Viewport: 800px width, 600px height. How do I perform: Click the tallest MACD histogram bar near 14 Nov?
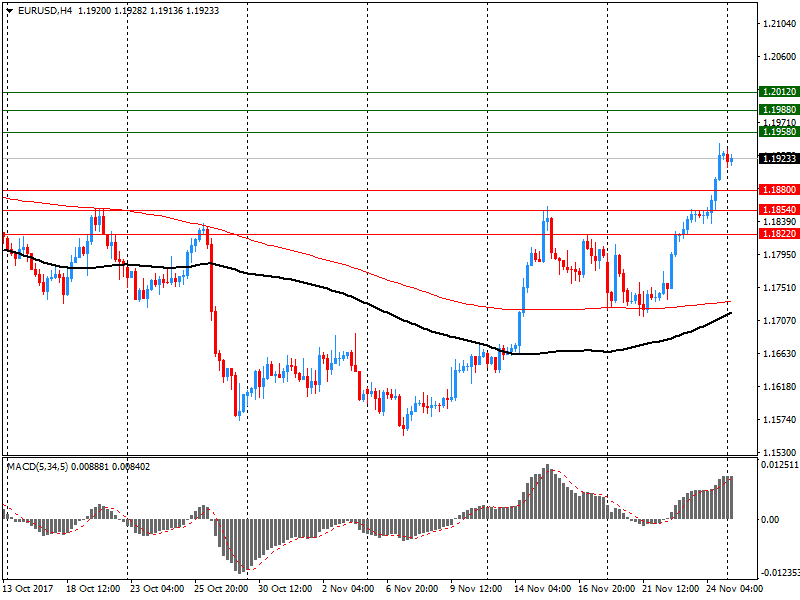(x=547, y=492)
